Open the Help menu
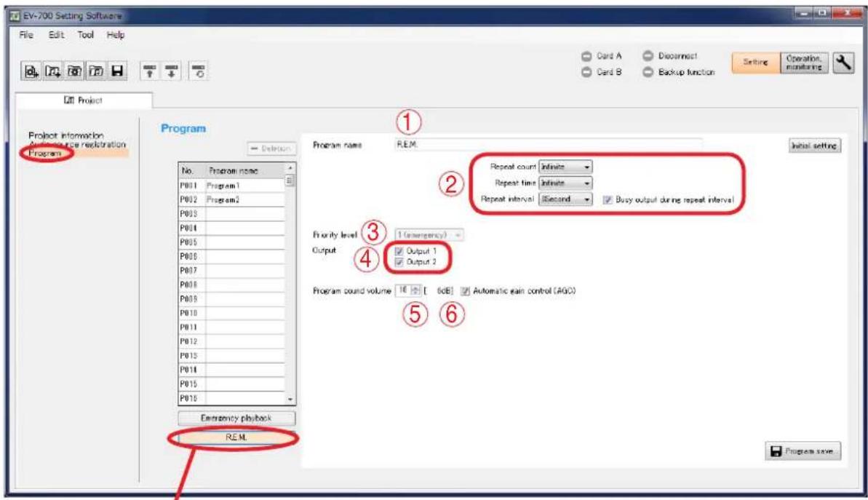 116,35
